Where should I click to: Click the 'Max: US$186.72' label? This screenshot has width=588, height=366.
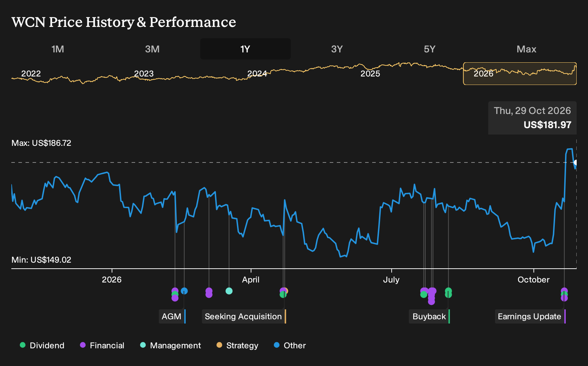pos(41,143)
